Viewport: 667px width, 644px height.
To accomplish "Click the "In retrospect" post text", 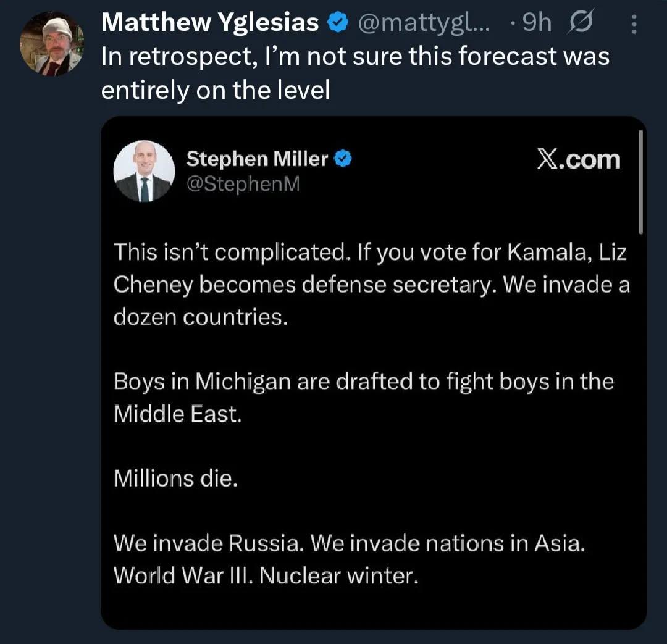I will click(354, 73).
